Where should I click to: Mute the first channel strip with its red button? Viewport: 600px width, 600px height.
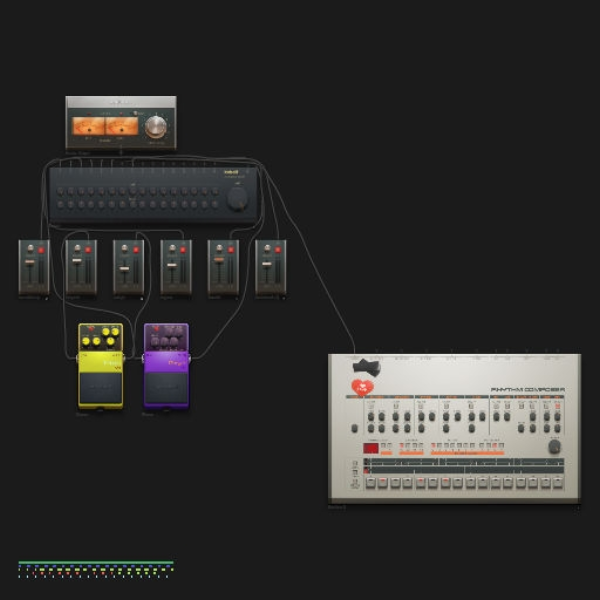(41, 250)
